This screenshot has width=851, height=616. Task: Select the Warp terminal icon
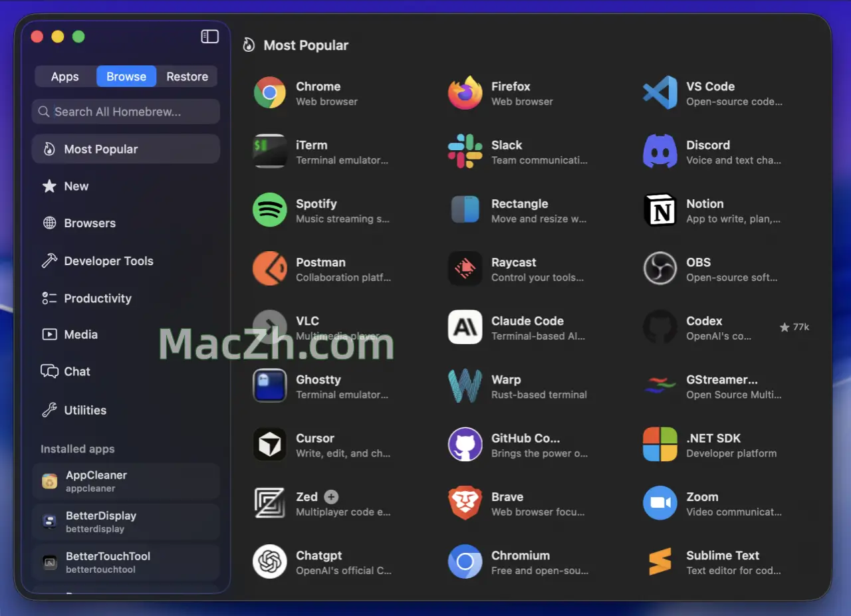click(465, 386)
